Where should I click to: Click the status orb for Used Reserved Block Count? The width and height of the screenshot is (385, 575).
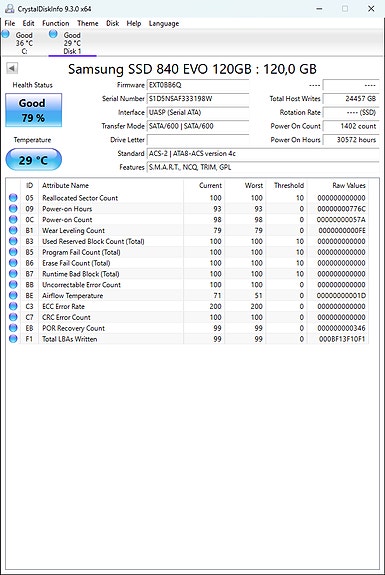[x=13, y=241]
